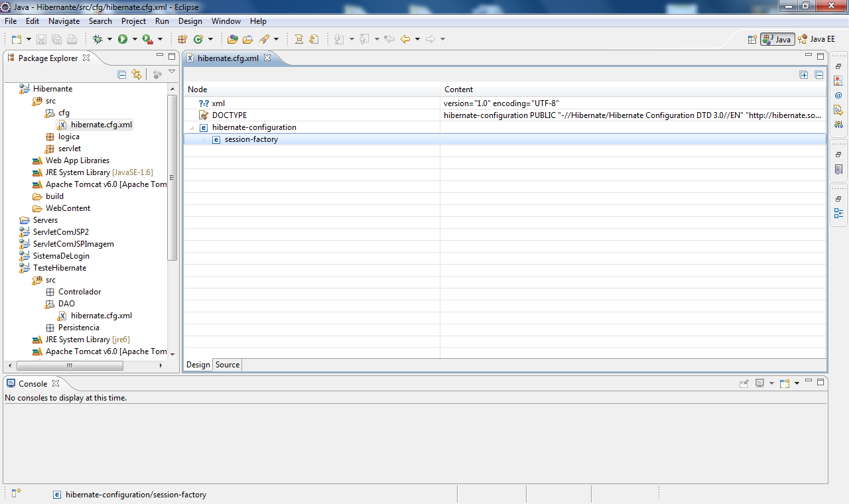Open the Run configurations dropdown arrow
The image size is (849, 504).
(135, 39)
